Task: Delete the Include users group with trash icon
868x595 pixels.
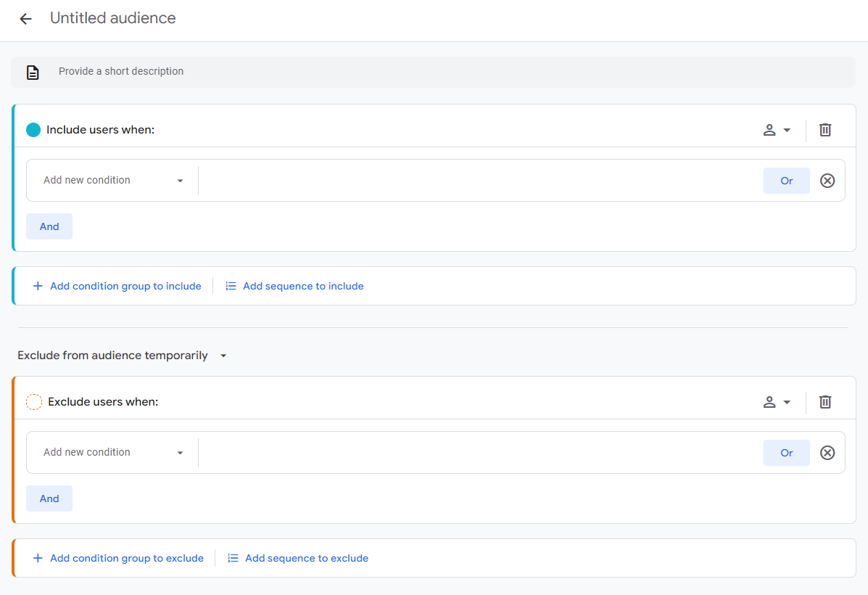Action: (x=824, y=130)
